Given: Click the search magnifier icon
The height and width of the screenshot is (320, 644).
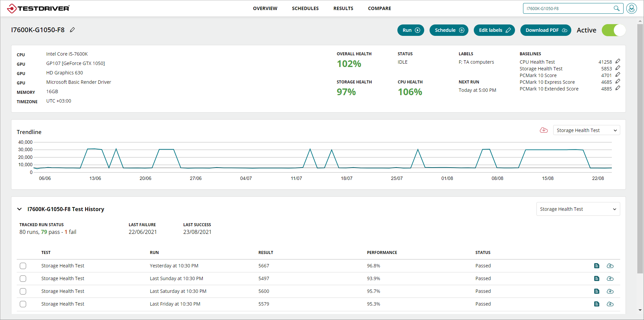Looking at the screenshot, I should pyautogui.click(x=616, y=8).
